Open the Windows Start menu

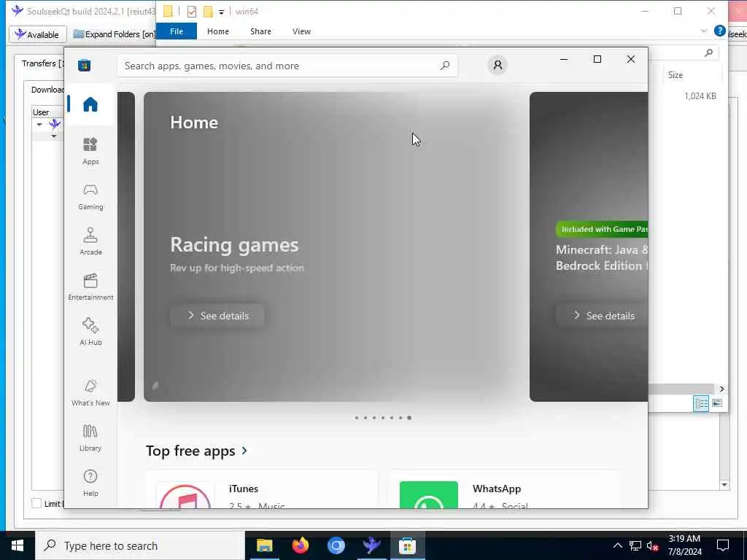click(x=18, y=545)
